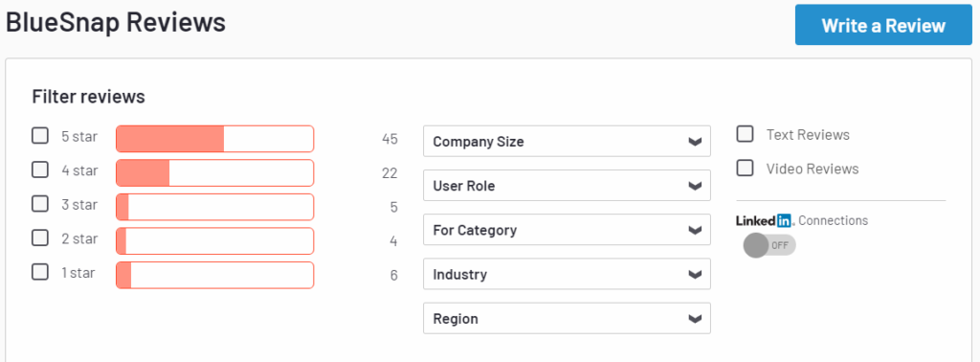
Task: Click the Write a Review button
Action: tap(883, 25)
